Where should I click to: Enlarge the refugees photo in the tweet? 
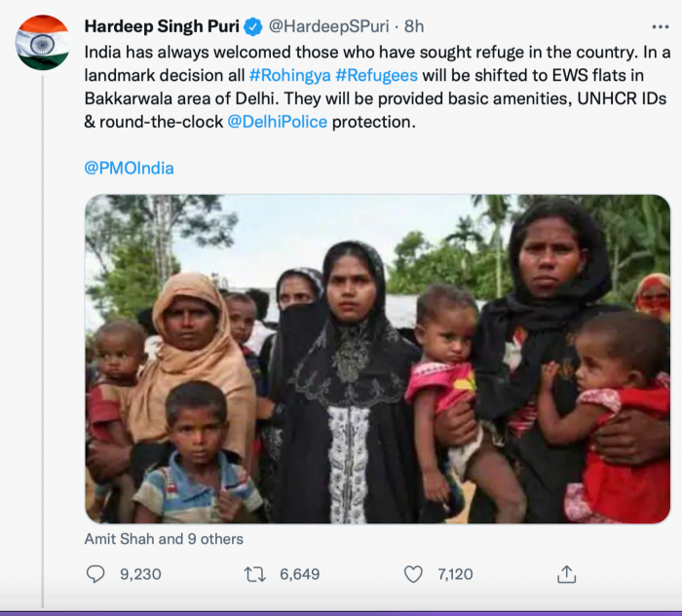tap(377, 359)
